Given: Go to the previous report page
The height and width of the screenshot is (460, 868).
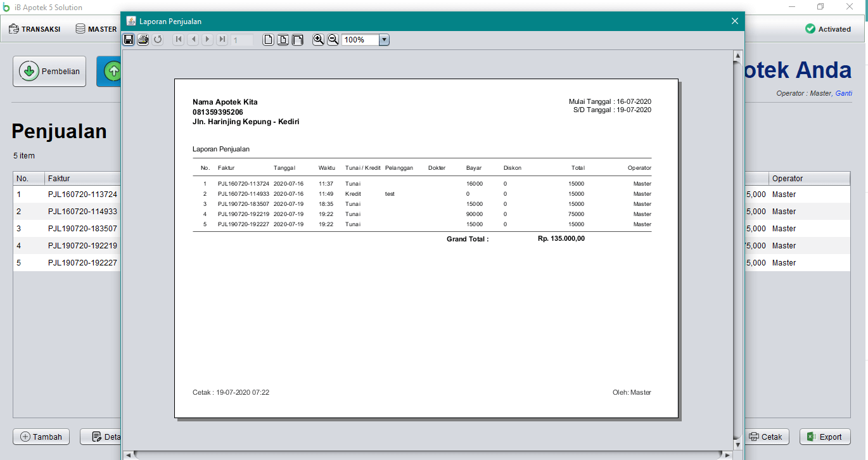Looking at the screenshot, I should [x=193, y=39].
